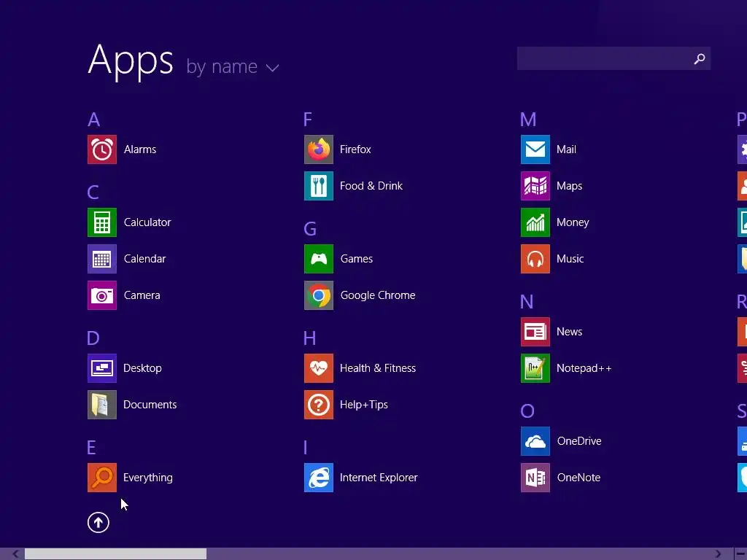Open the Money app icon
Screen dimensions: 747x560
(x=535, y=222)
